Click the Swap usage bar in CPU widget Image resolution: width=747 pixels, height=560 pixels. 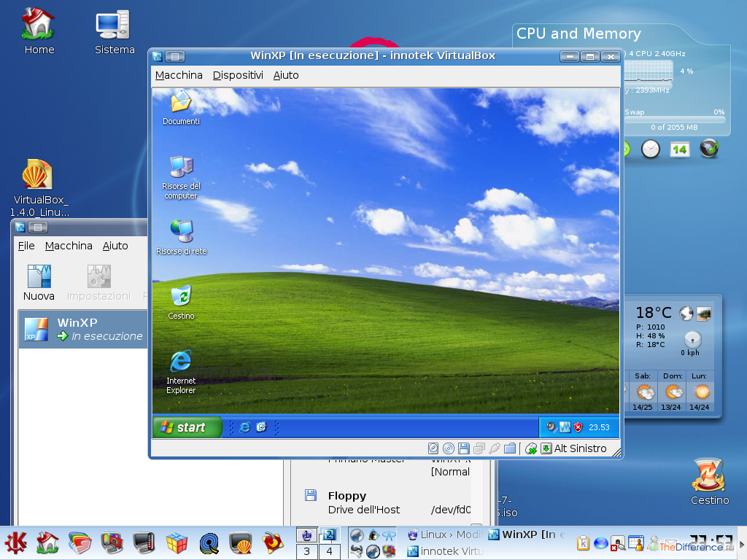pos(675,120)
